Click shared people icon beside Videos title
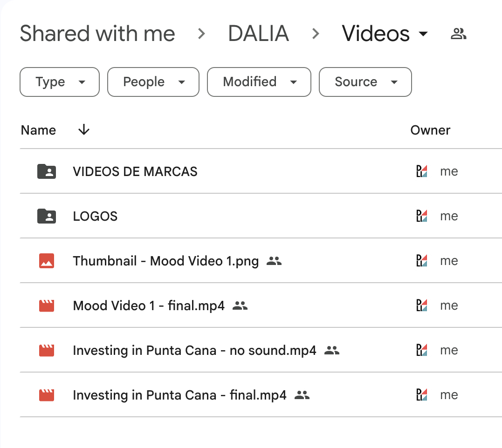This screenshot has height=448, width=502. [459, 34]
